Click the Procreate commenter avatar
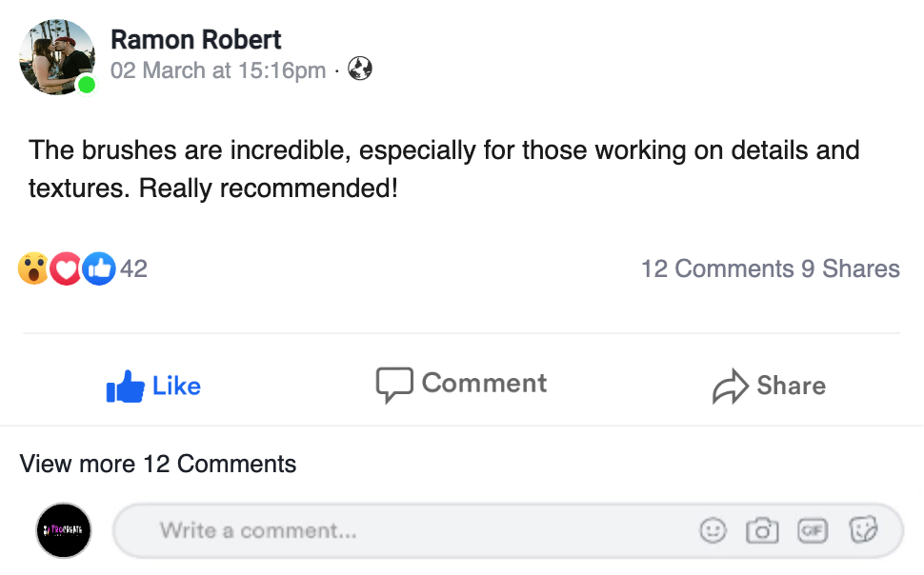The height and width of the screenshot is (575, 924). tap(63, 529)
